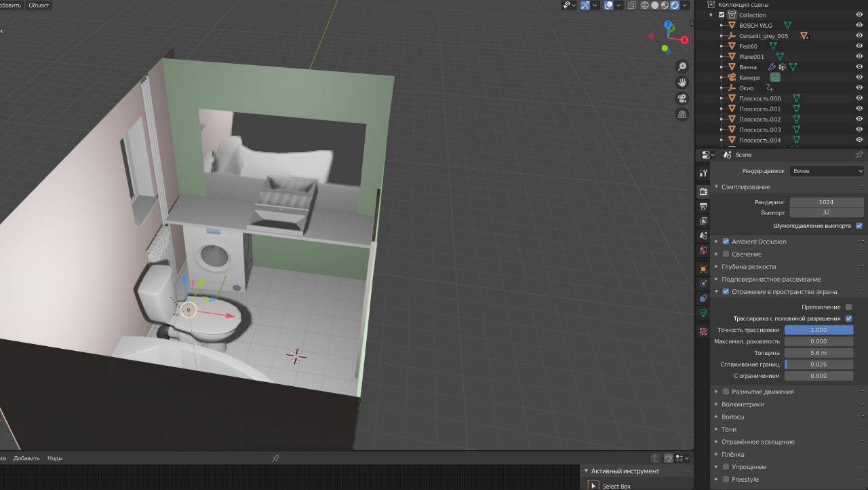
Task: Click the Точность трассировки slider
Action: coord(818,330)
